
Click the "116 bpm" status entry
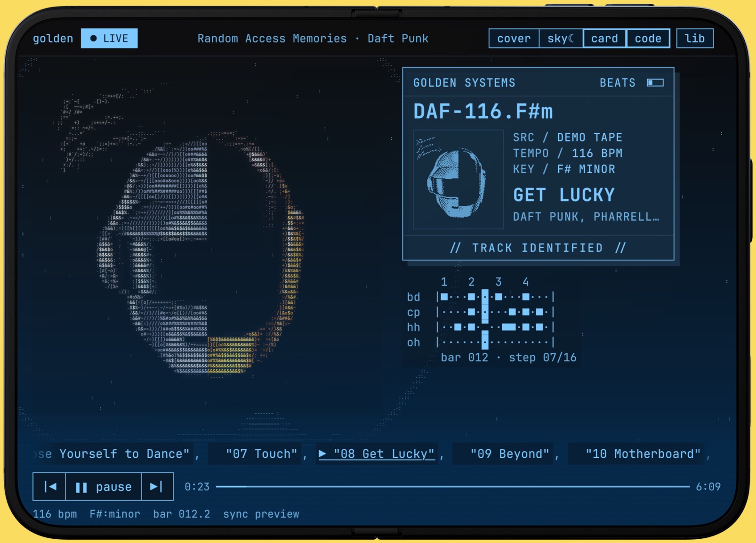point(55,514)
